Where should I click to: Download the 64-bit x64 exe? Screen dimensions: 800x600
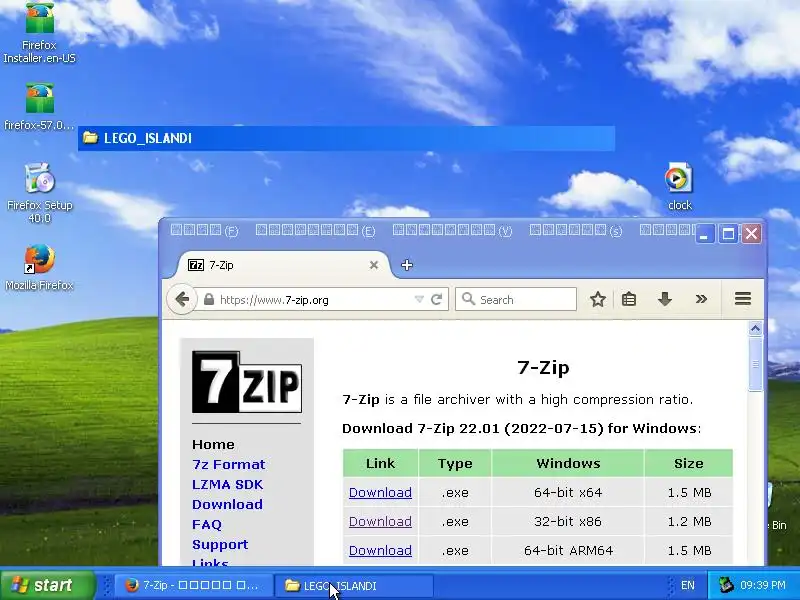point(380,492)
